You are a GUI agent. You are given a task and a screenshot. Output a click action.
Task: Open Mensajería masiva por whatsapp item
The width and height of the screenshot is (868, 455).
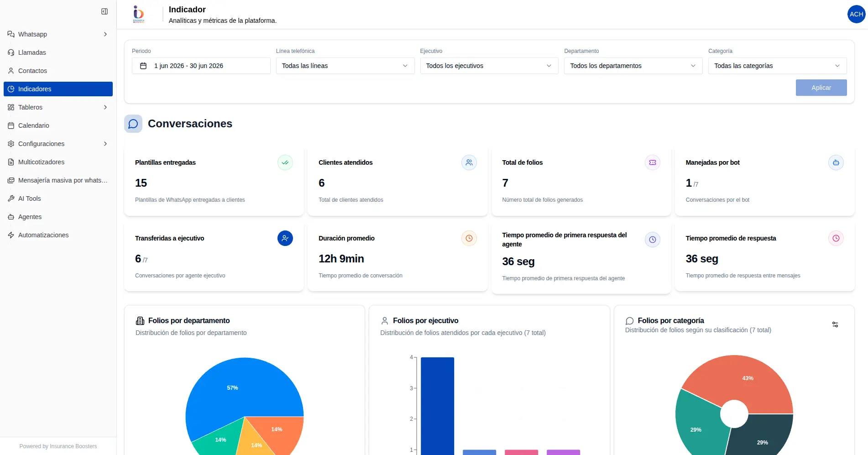pyautogui.click(x=58, y=180)
